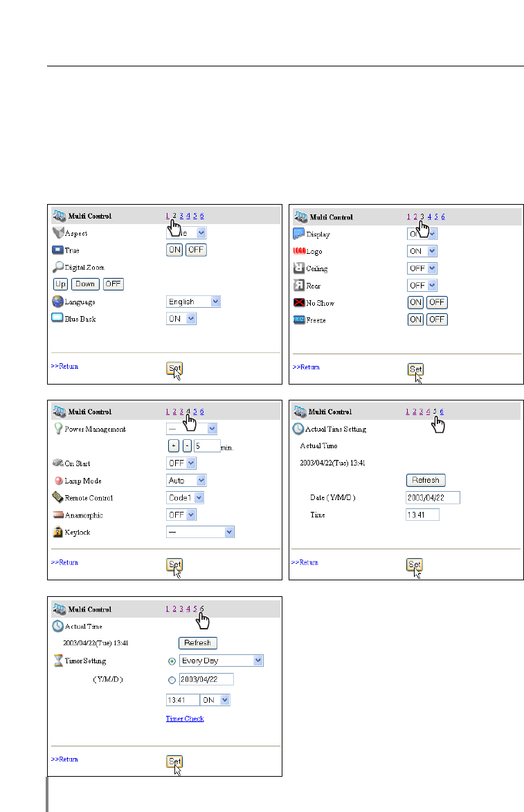Viewport: 524px width, 812px height.
Task: Open the Remote Control Code1 dropdown
Action: [186, 497]
